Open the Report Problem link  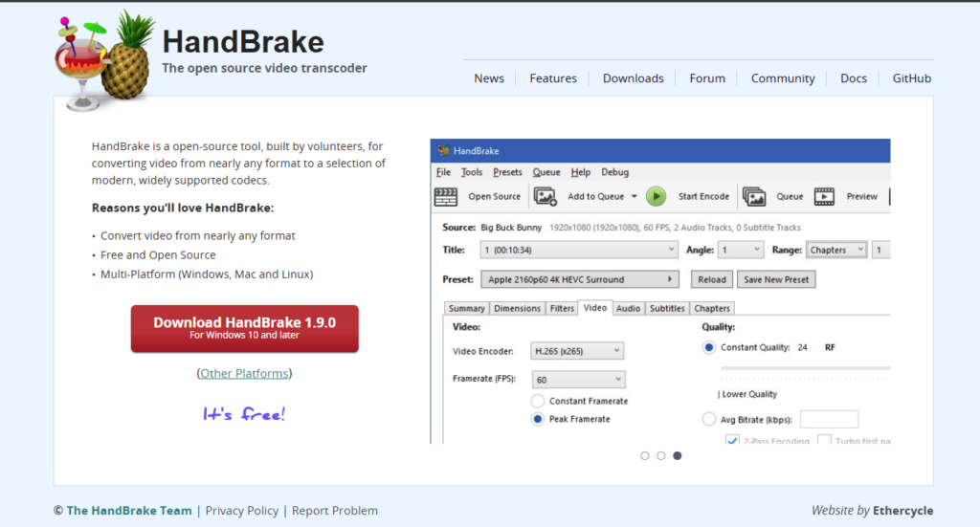click(334, 510)
